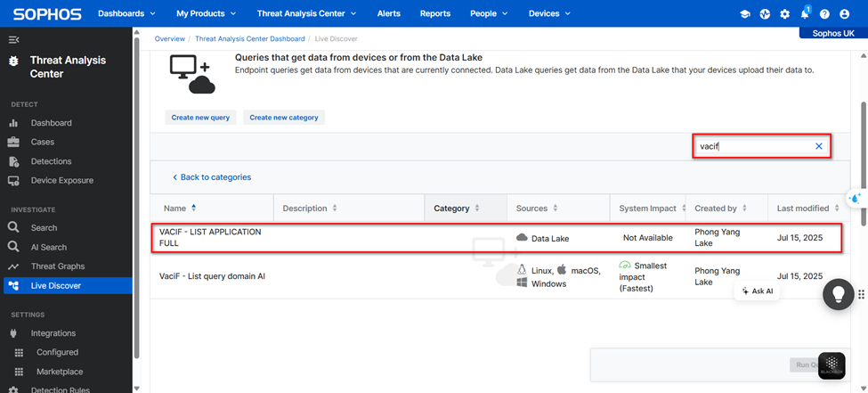Screen dimensions: 868x393
Task: Click the settings gear icon in header
Action: point(784,14)
